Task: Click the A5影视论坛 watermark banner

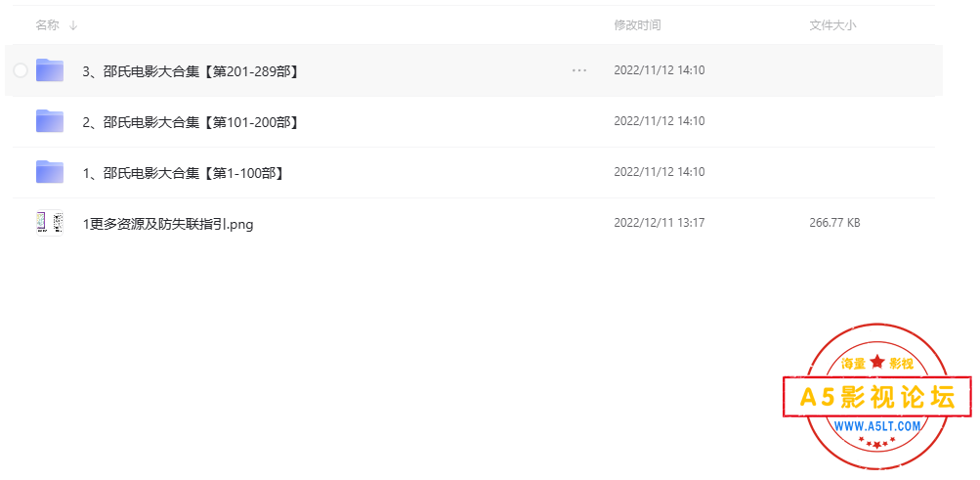Action: click(x=877, y=398)
